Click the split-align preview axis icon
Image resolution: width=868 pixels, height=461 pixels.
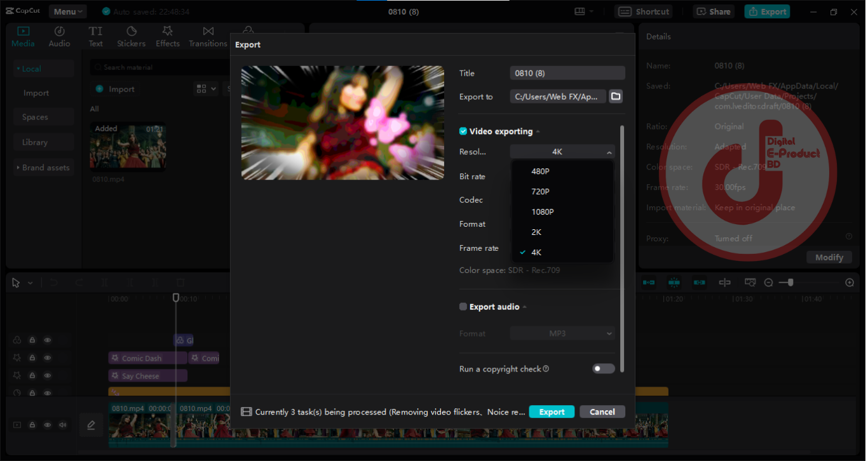pos(724,283)
